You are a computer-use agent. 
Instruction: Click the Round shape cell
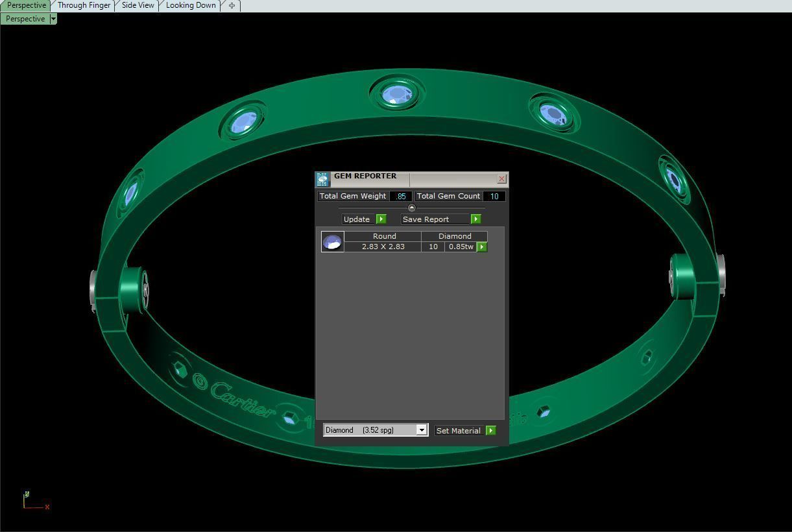(384, 236)
